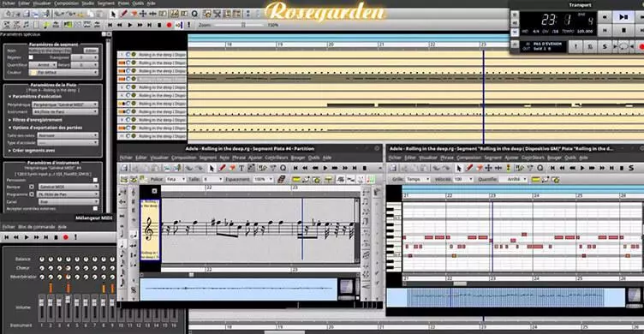
Task: Click the treble clef in the notation staff
Action: 149,230
